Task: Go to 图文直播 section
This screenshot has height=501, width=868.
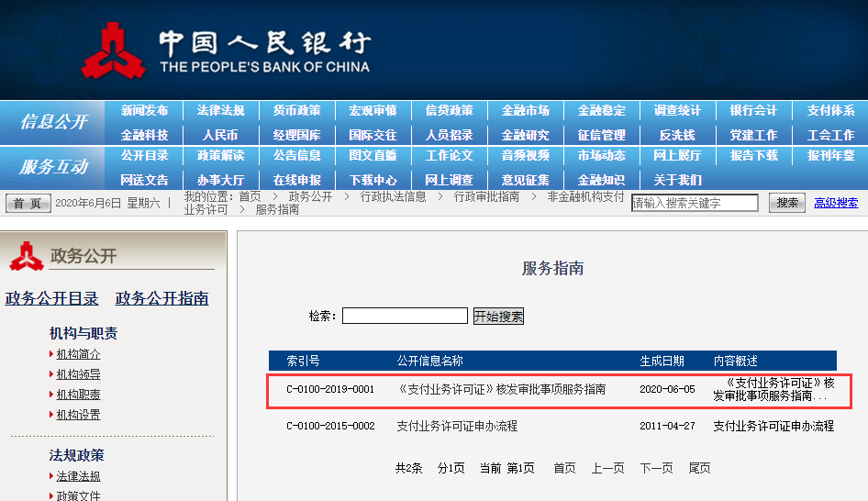Action: pyautogui.click(x=373, y=156)
